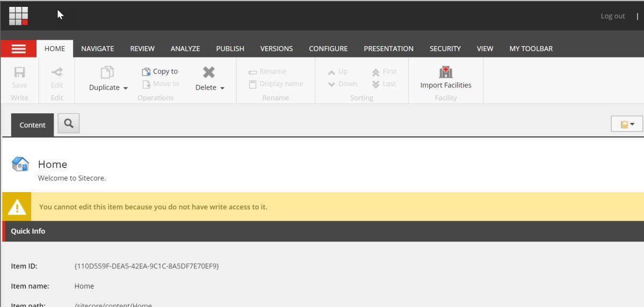Switch to the MY TOOLBAR ribbon tab
644x307 pixels.
coord(531,48)
